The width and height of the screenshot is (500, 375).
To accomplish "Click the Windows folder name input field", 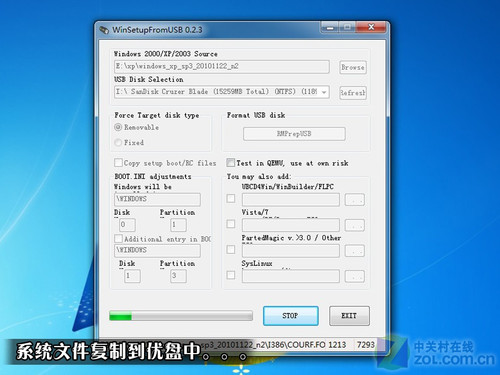I will [157, 199].
